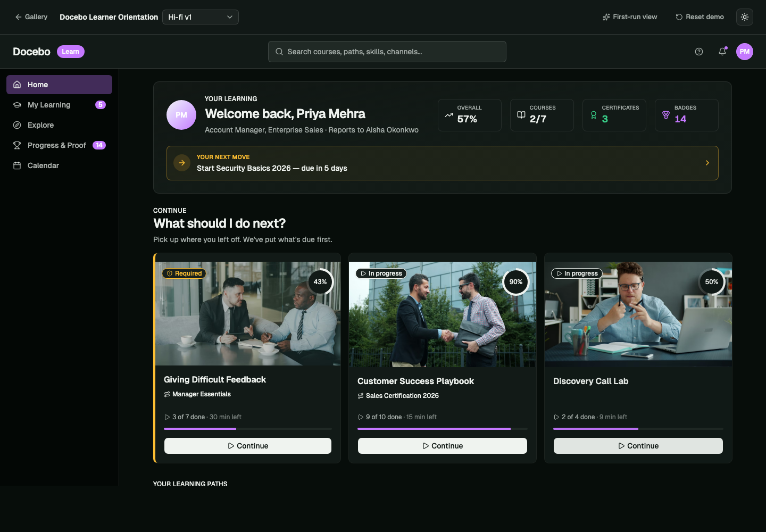
Task: Open Explore in the sidebar
Action: [x=59, y=125]
